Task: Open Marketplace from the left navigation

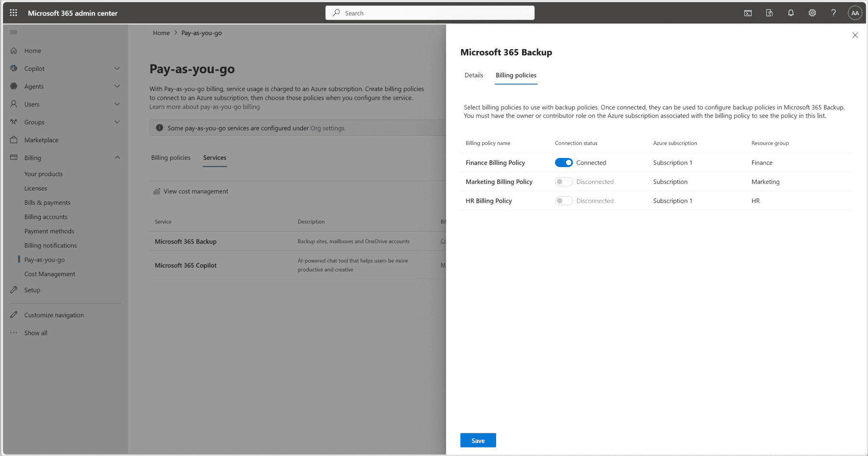Action: pyautogui.click(x=41, y=140)
